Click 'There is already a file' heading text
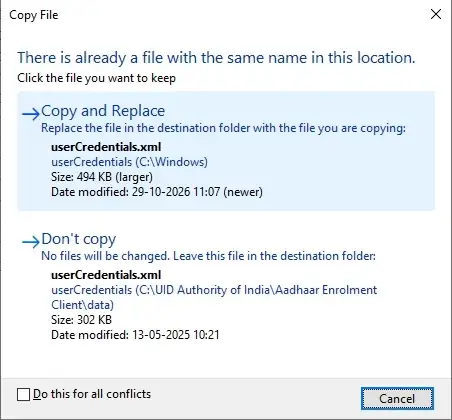Image resolution: width=452 pixels, height=420 pixels. pyautogui.click(x=216, y=58)
